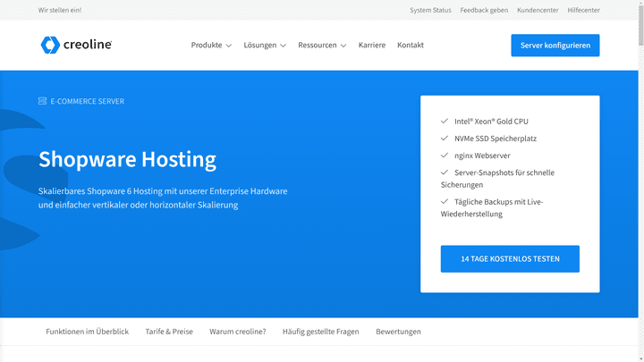Open the Ressourcen menu
Image resolution: width=644 pixels, height=362 pixels.
(322, 46)
